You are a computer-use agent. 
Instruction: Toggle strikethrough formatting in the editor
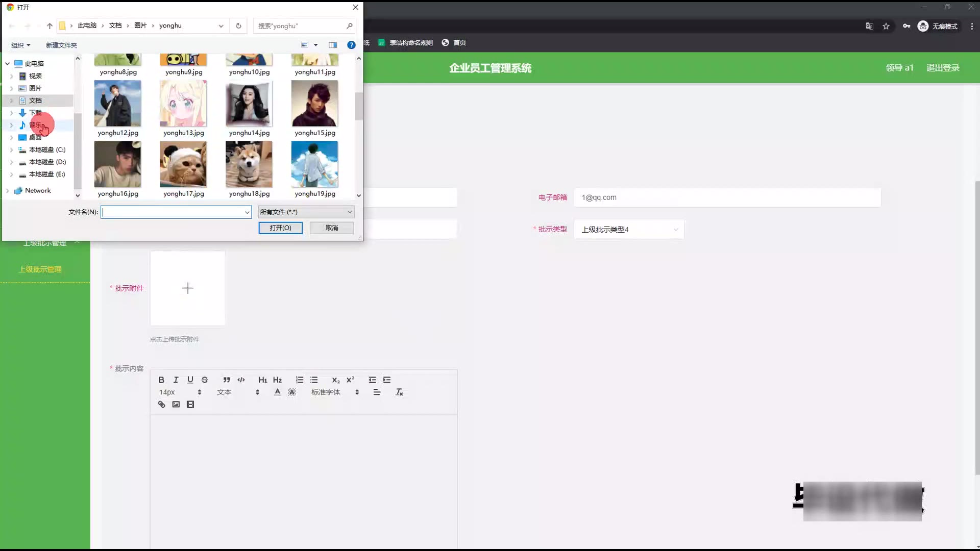(x=205, y=380)
